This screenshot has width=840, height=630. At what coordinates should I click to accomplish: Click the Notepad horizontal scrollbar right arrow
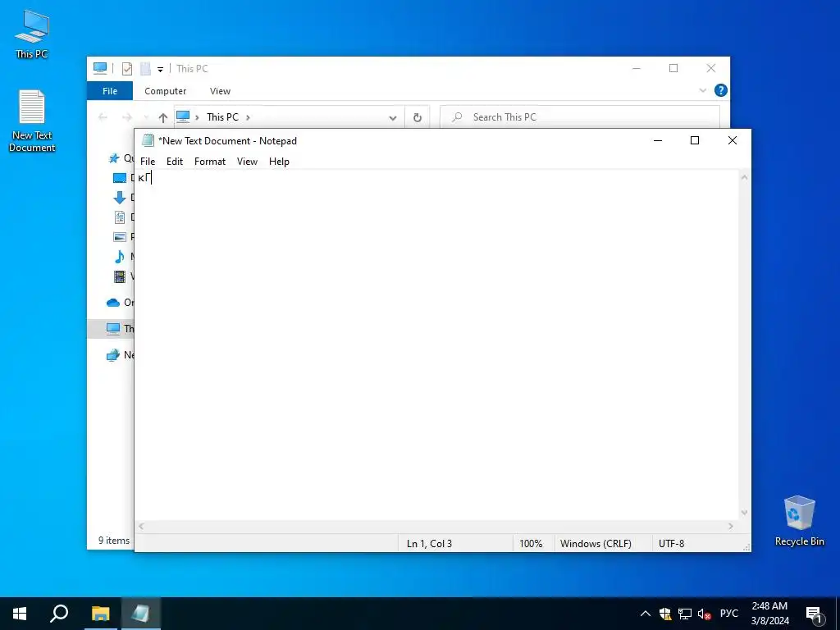pos(731,527)
